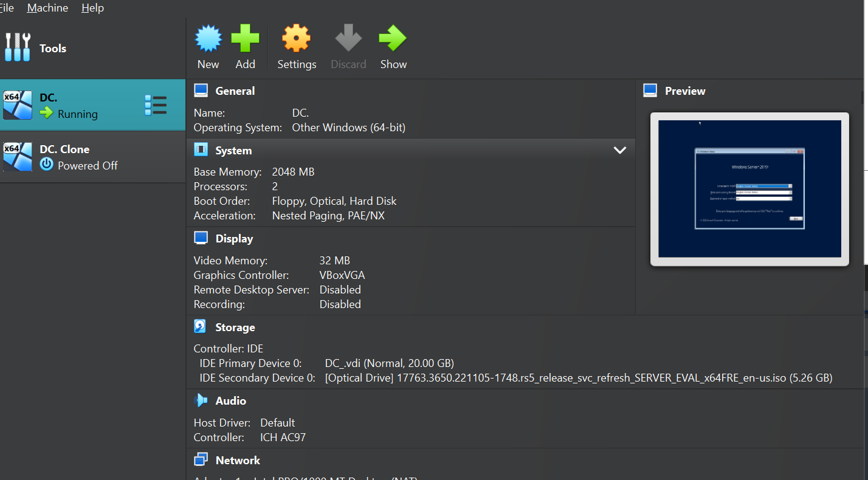The width and height of the screenshot is (868, 480).
Task: Click the Storage section disk icon
Action: (x=200, y=327)
